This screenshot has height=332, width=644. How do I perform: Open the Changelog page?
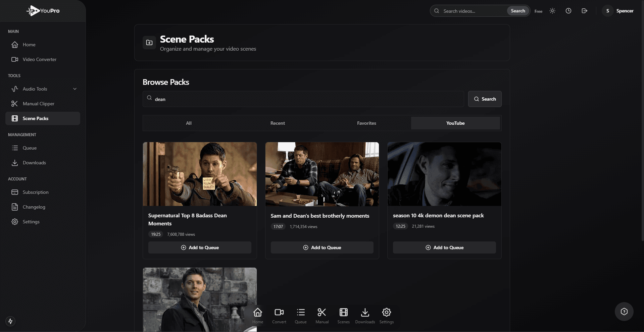[x=43, y=207]
